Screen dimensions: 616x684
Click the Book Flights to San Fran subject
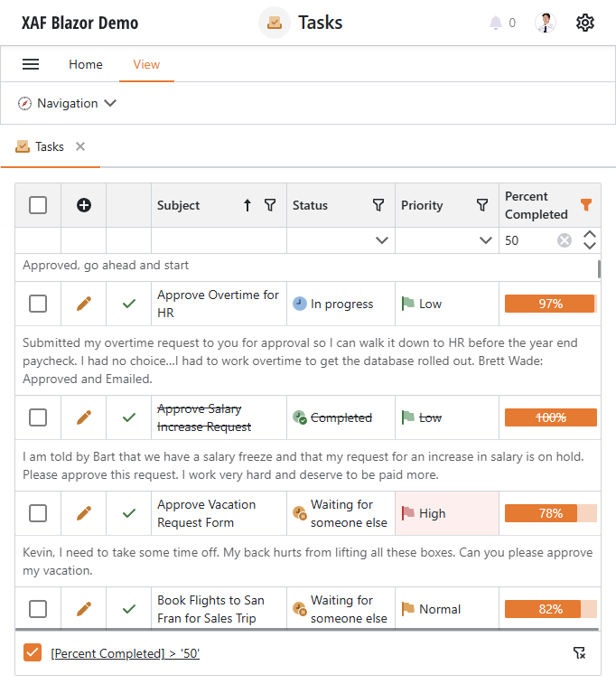tap(210, 609)
